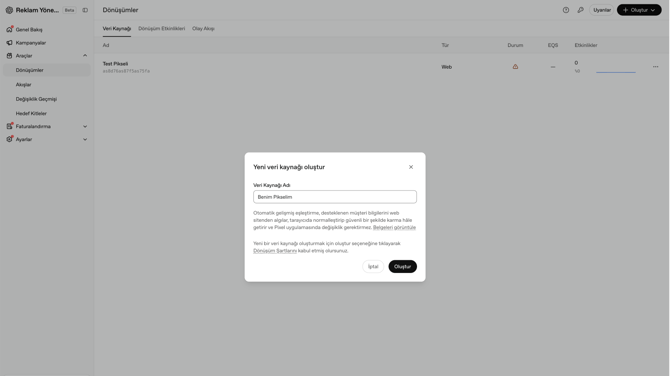Switch to the Veri Kaynağı tab

(117, 29)
